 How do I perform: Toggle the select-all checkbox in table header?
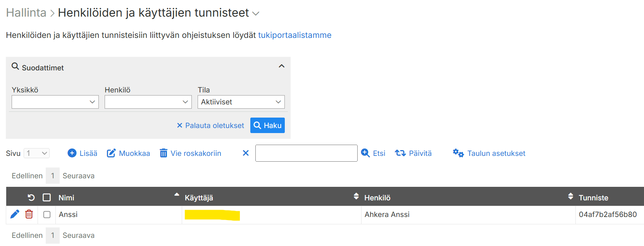click(x=47, y=198)
